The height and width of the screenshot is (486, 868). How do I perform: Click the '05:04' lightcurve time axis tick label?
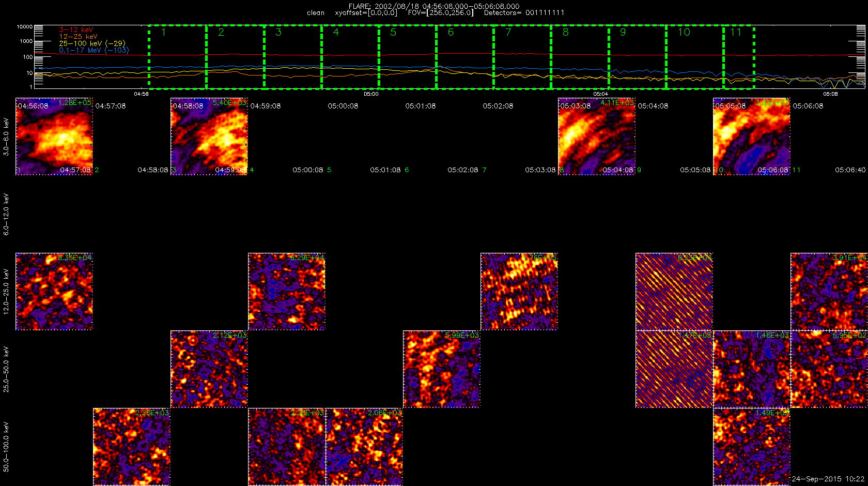coord(600,94)
